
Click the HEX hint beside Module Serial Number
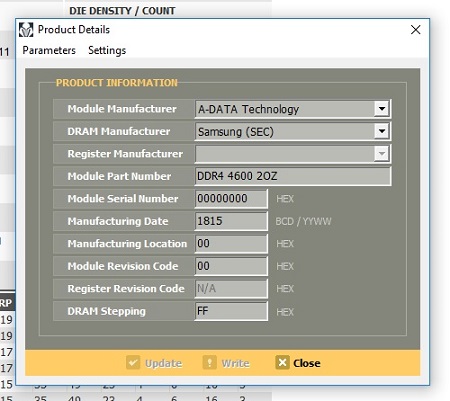point(285,199)
